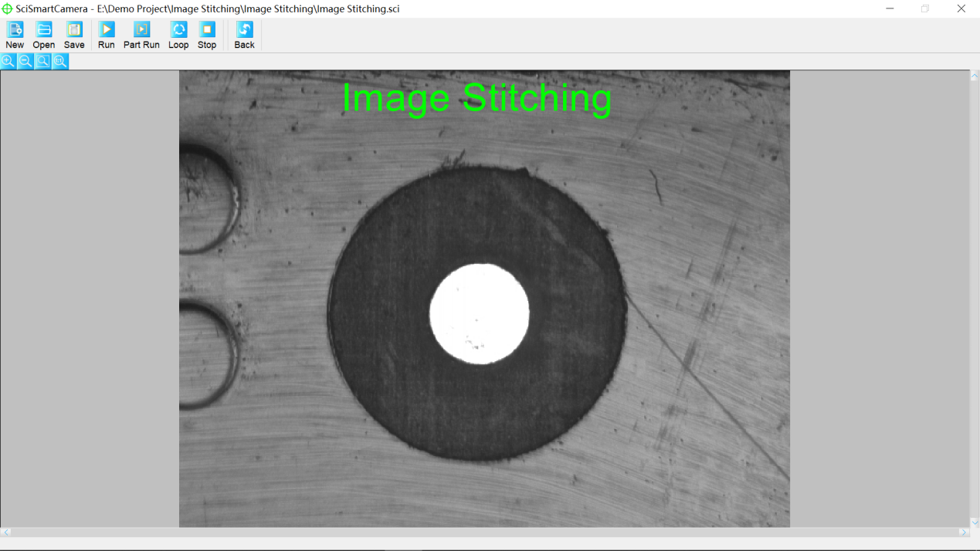Viewport: 980px width, 551px height.
Task: Zoom in on the image view
Action: point(8,62)
